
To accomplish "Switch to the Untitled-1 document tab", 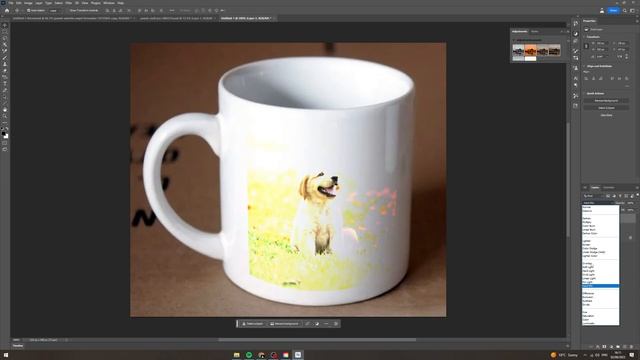I will pyautogui.click(x=246, y=18).
